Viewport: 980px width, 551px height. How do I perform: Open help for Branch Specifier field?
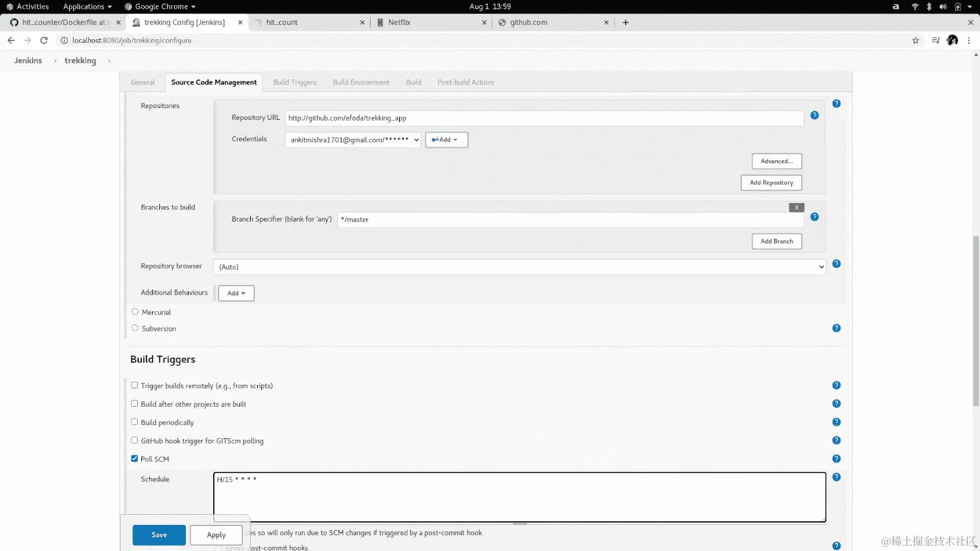click(814, 217)
